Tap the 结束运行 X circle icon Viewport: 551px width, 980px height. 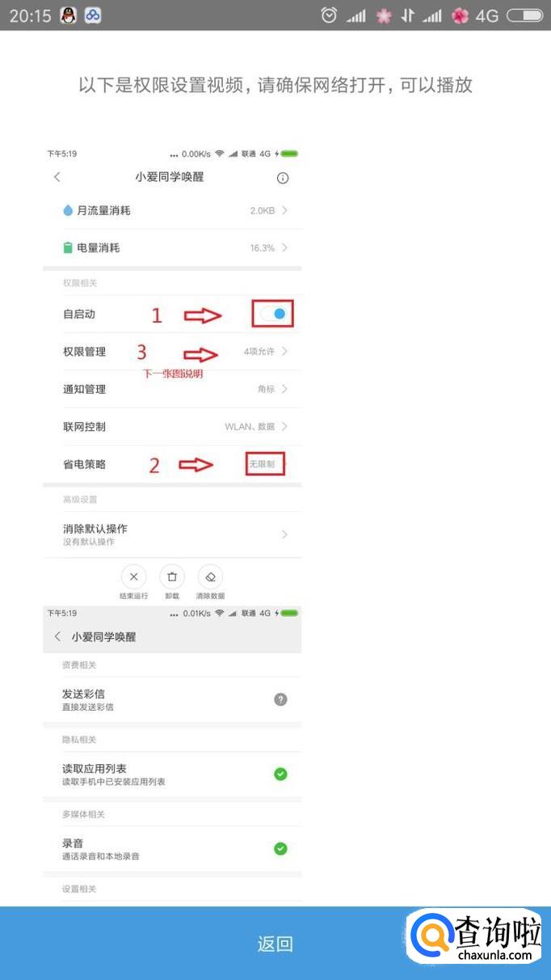[x=133, y=577]
